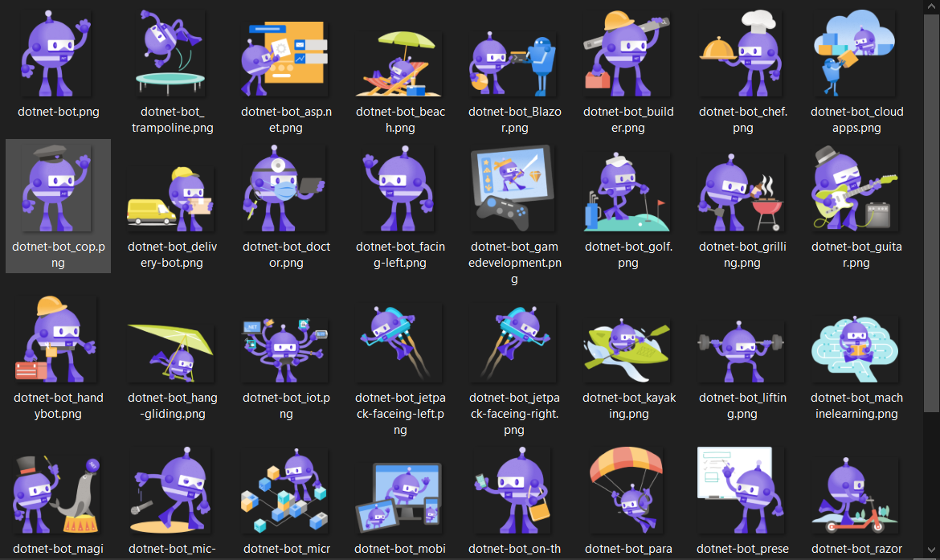The image size is (940, 560).
Task: Select the jetpack-faceing-left bot thumbnail
Action: click(x=399, y=343)
